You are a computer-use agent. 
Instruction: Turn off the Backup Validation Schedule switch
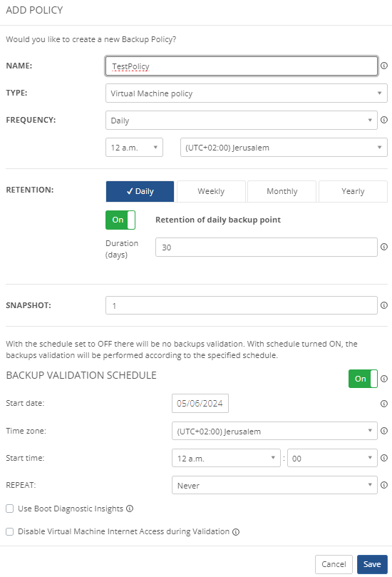363,379
